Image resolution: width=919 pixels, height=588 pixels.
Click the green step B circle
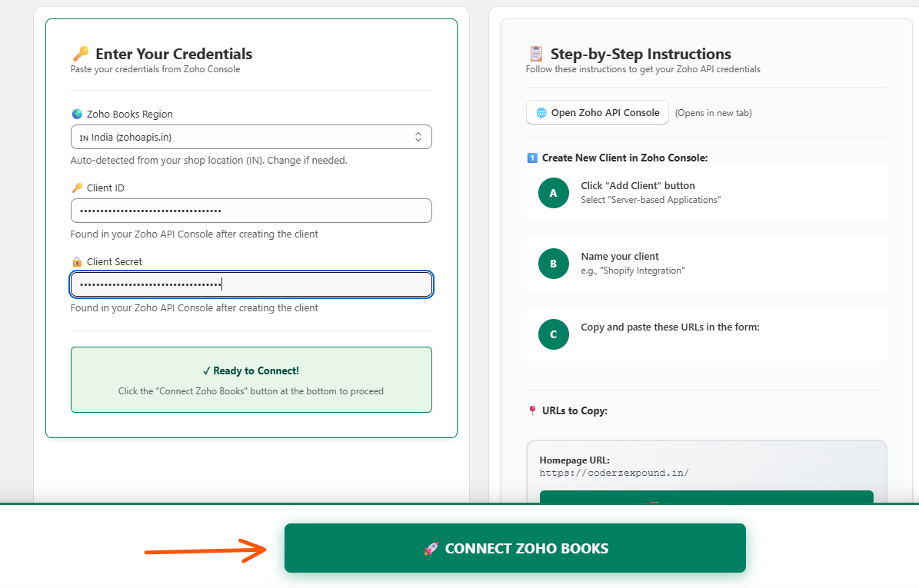pos(553,264)
